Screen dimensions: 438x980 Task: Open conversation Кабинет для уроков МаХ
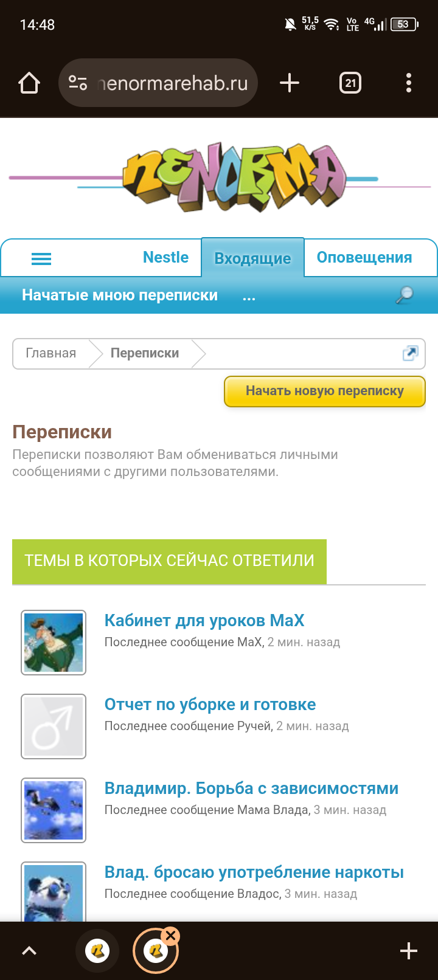pos(204,621)
